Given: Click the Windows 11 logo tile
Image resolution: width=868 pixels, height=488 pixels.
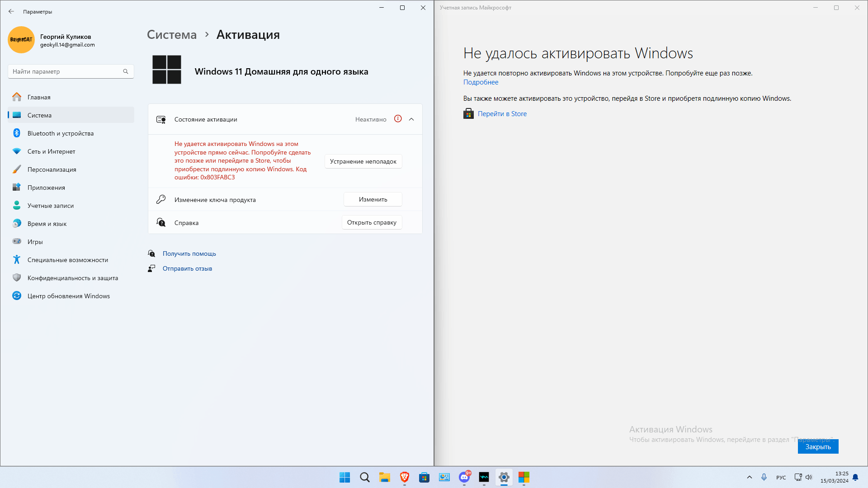Looking at the screenshot, I should pyautogui.click(x=167, y=70).
